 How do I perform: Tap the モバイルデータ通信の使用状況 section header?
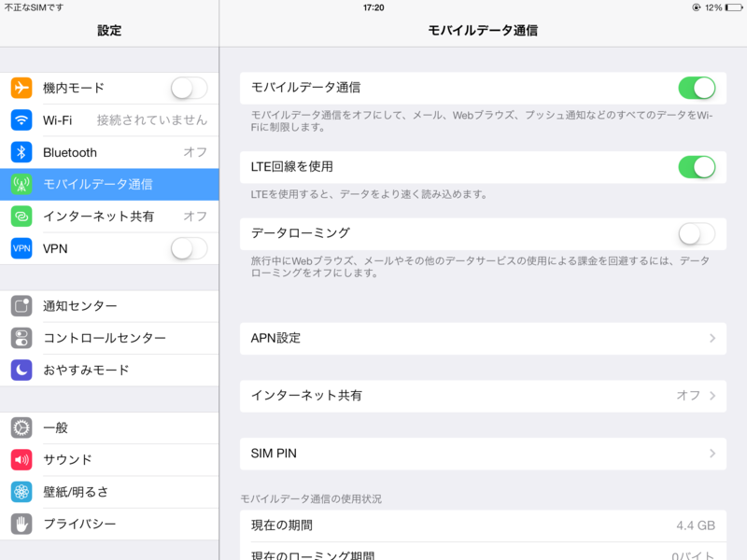pyautogui.click(x=311, y=498)
